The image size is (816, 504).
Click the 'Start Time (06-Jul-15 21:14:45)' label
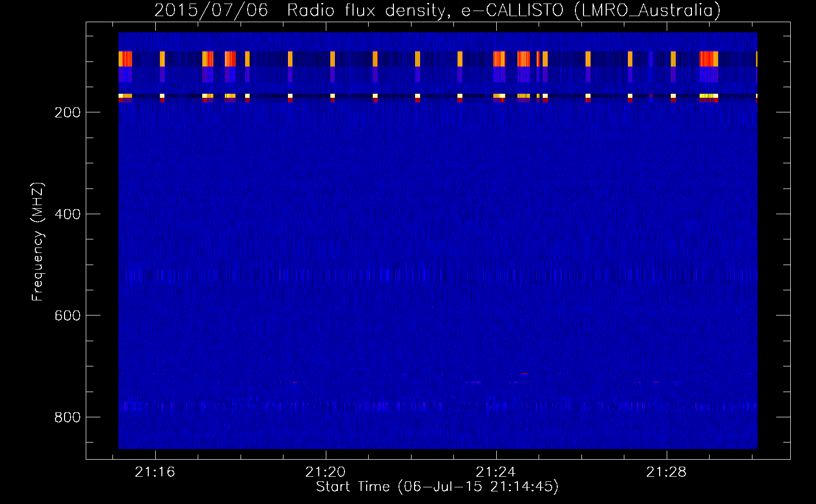point(437,487)
